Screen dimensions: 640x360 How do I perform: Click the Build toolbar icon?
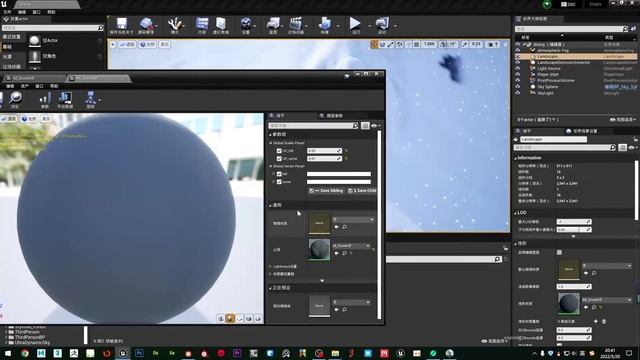[325, 24]
